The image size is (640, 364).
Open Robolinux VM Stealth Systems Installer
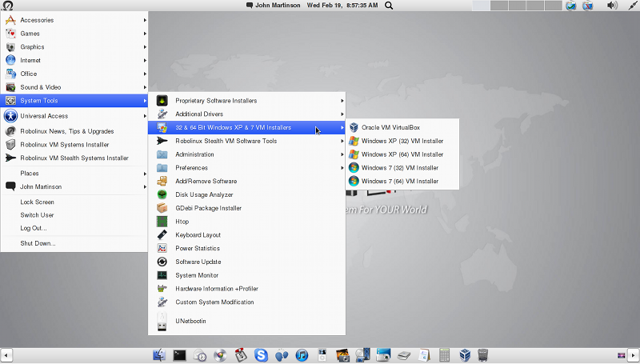pos(74,158)
